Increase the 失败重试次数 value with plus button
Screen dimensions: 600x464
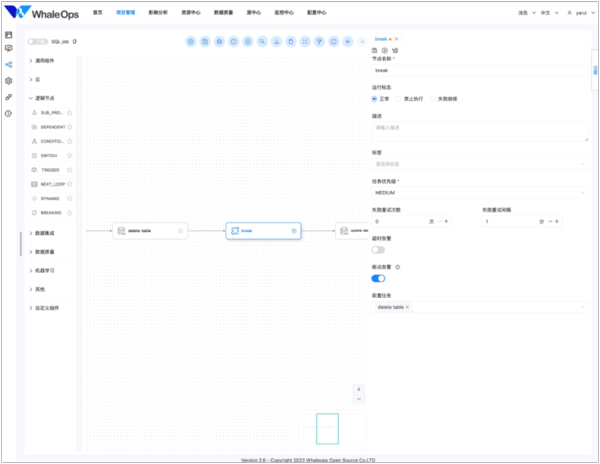446,221
